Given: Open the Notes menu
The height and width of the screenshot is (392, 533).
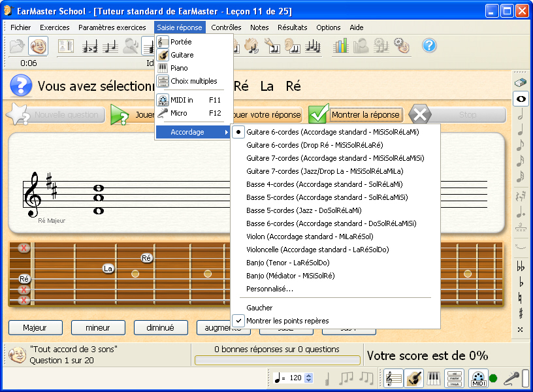Looking at the screenshot, I should pyautogui.click(x=259, y=27).
